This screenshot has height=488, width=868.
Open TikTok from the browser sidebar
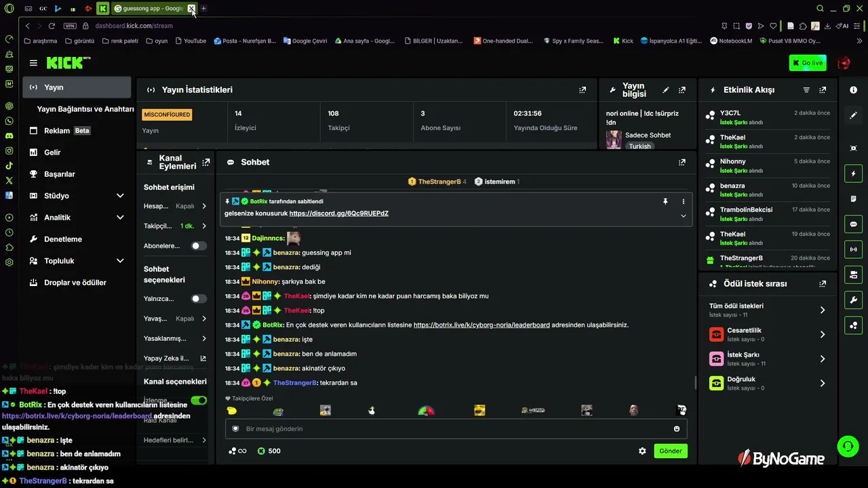click(x=9, y=165)
